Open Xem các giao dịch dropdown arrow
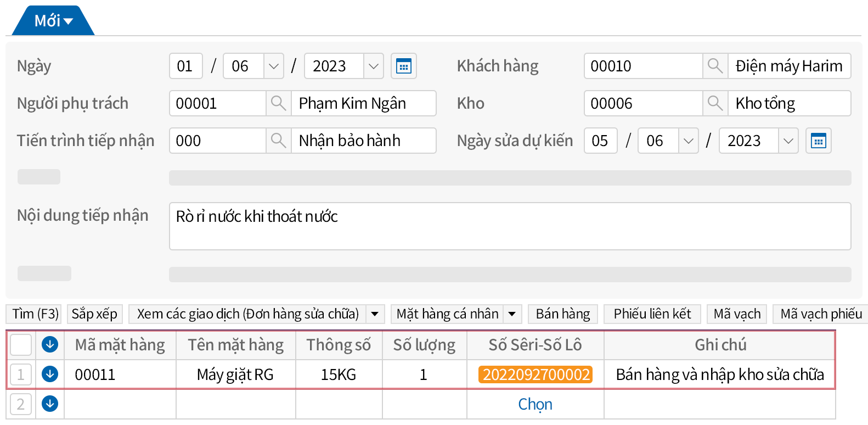Image resolution: width=868 pixels, height=425 pixels. (x=375, y=314)
